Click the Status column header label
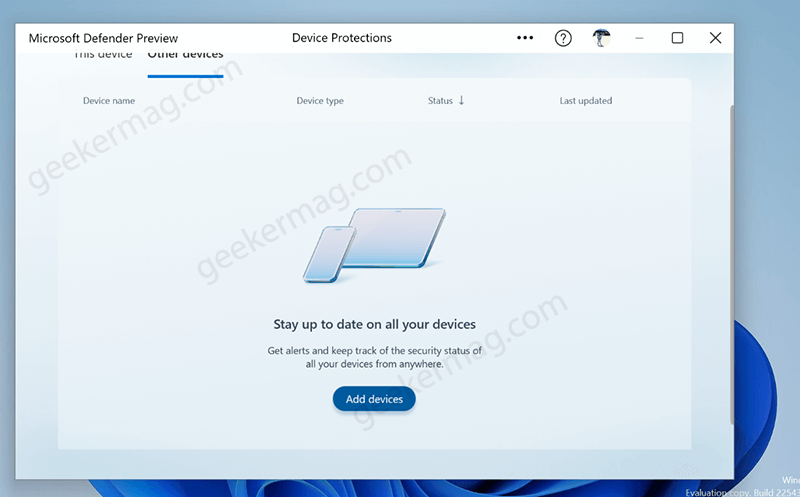Image resolution: width=800 pixels, height=497 pixels. (x=440, y=101)
